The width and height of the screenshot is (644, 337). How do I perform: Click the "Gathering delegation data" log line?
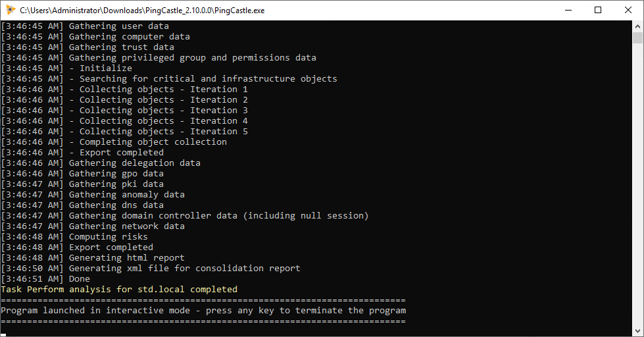click(134, 163)
